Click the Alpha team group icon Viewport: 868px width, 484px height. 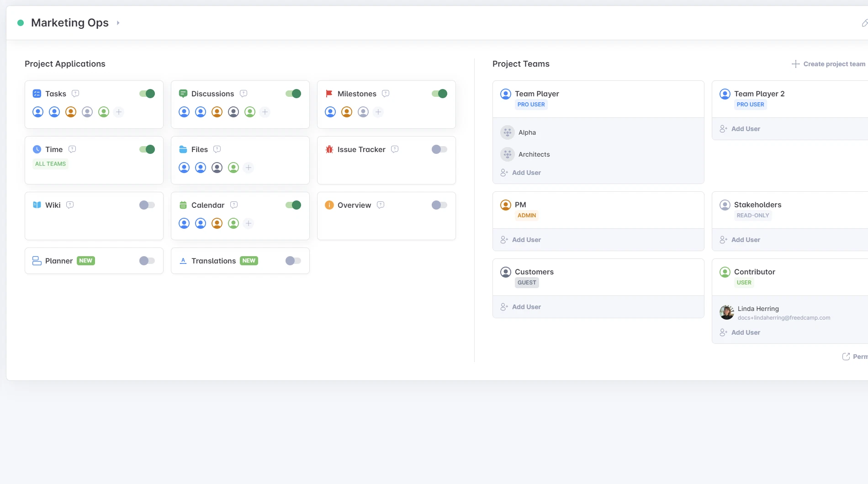[507, 132]
